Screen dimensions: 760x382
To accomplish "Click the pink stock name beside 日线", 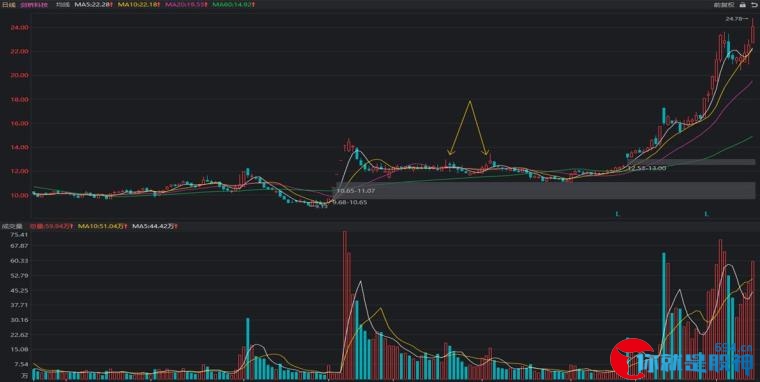I will (x=34, y=5).
